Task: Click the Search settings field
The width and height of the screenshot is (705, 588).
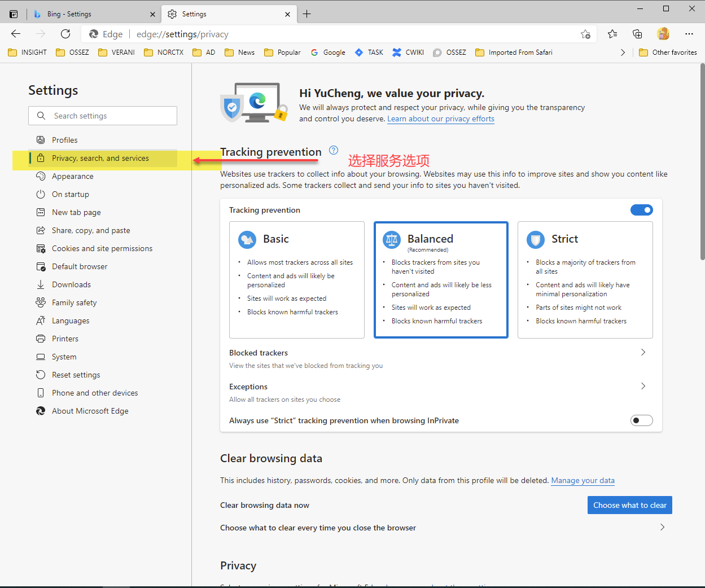Action: (103, 116)
